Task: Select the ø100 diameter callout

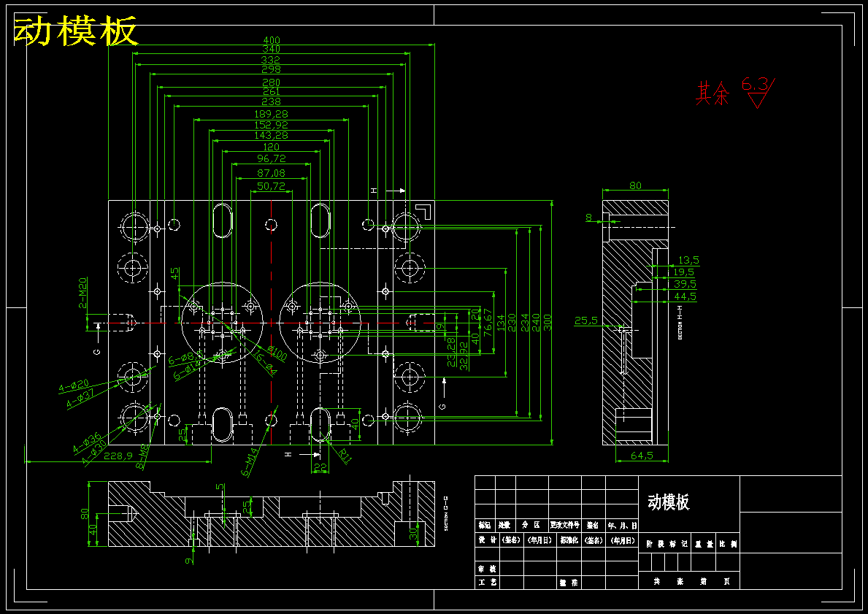Action: 277,353
